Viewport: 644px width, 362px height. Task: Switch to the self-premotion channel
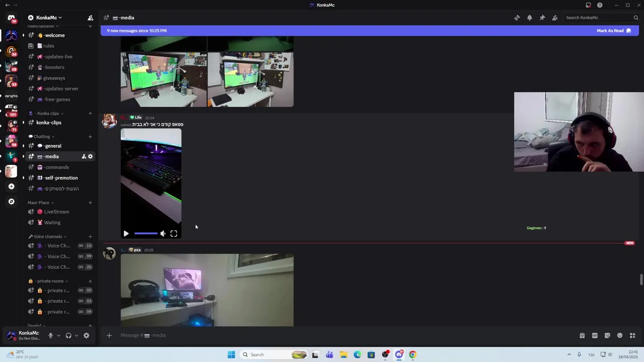click(x=60, y=178)
